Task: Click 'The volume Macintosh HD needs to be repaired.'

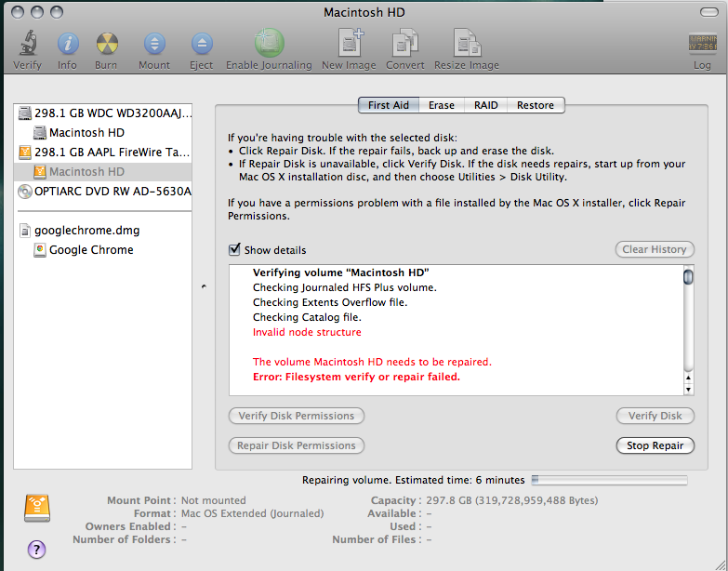Action: pos(372,362)
